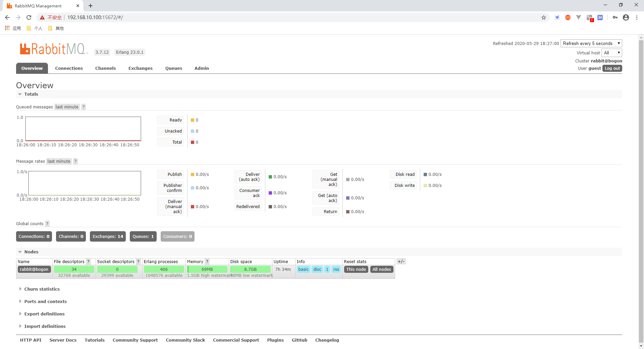Switch to the Exchanges tab
This screenshot has height=349, width=644.
(141, 68)
